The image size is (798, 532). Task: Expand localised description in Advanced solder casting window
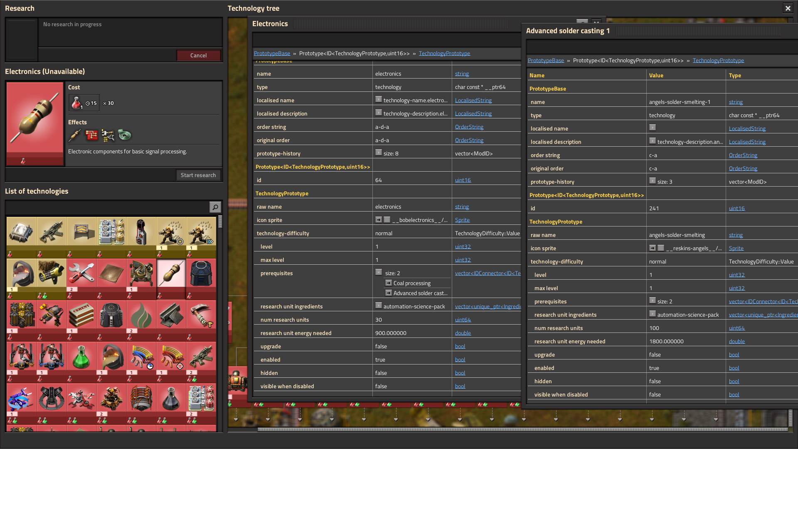click(653, 141)
